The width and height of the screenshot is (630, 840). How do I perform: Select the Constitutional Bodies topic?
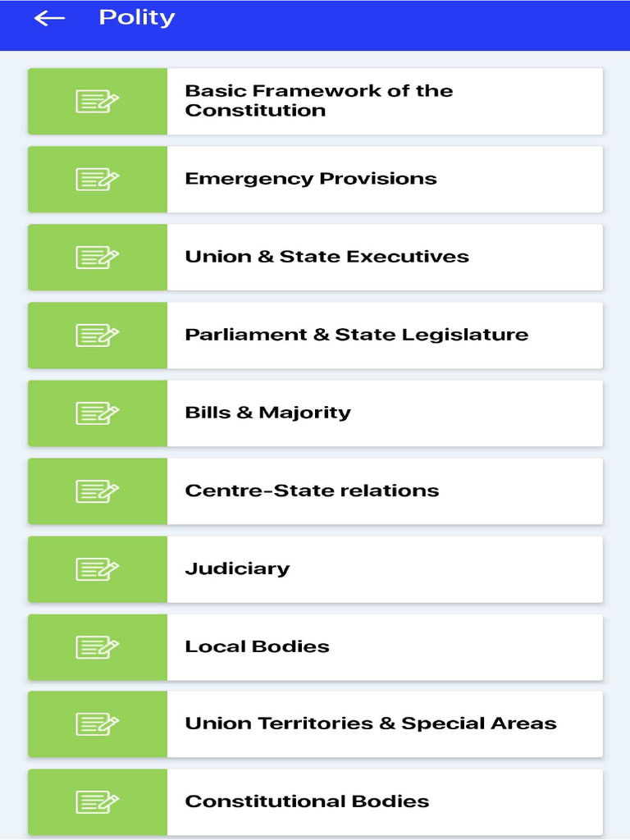tap(316, 802)
